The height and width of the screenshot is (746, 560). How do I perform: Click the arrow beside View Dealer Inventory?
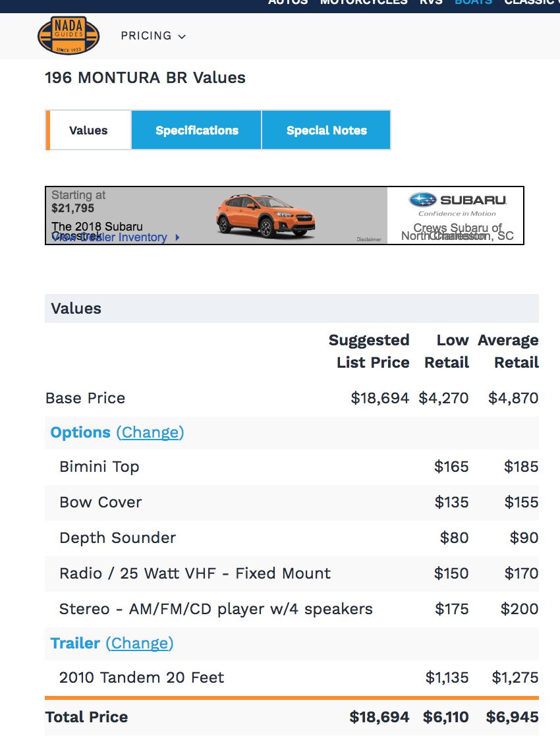click(177, 237)
